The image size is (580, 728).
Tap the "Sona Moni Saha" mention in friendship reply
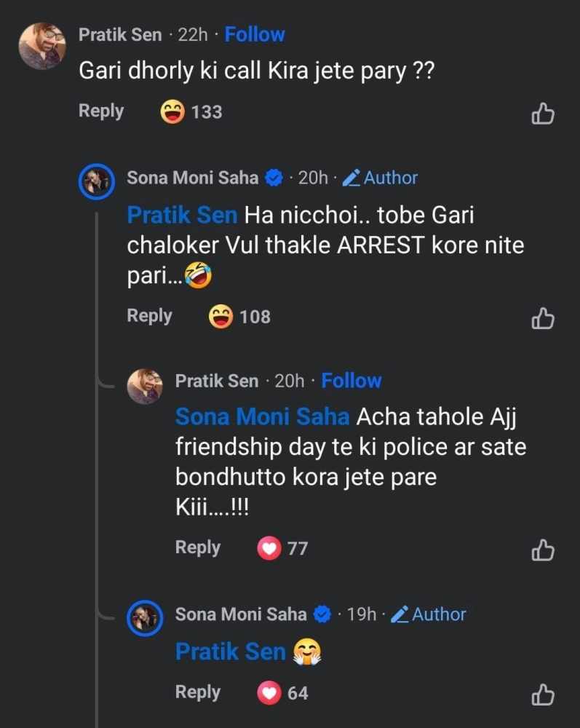(262, 417)
